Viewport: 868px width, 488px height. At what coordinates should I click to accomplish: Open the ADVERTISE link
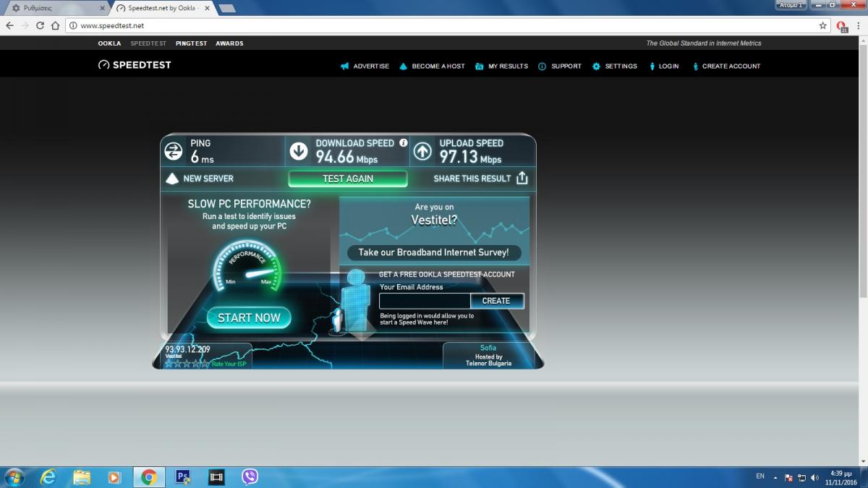371,67
